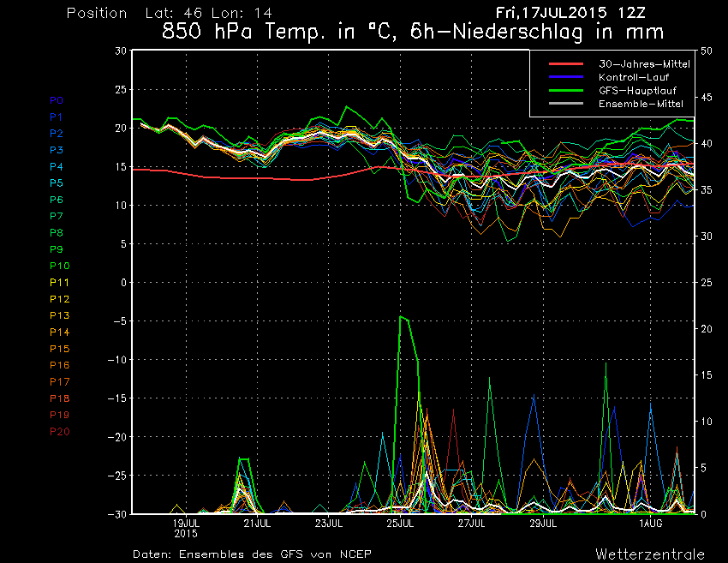
Task: Click the legend panel box
Action: pos(611,85)
